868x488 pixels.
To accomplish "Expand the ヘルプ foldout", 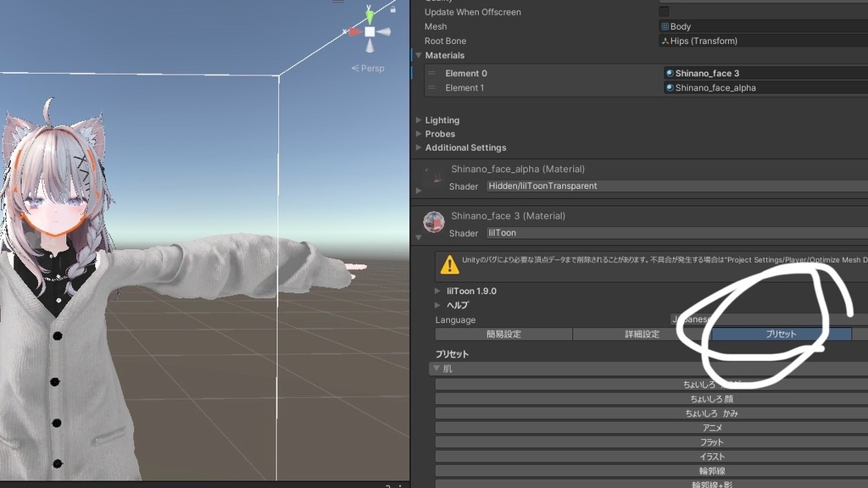I will click(x=437, y=305).
